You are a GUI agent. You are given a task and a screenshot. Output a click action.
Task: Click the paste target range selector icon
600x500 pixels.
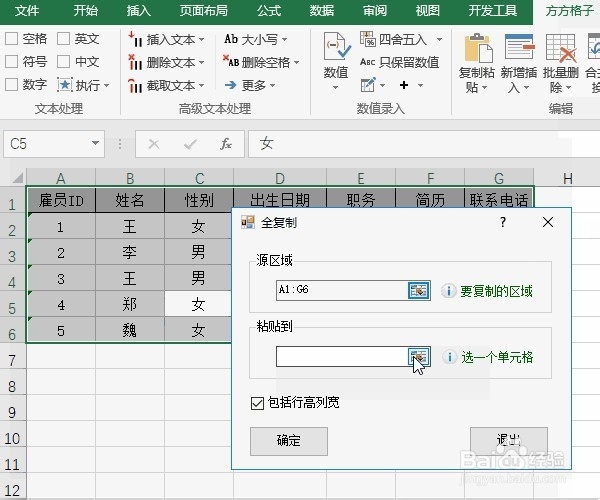pos(419,357)
